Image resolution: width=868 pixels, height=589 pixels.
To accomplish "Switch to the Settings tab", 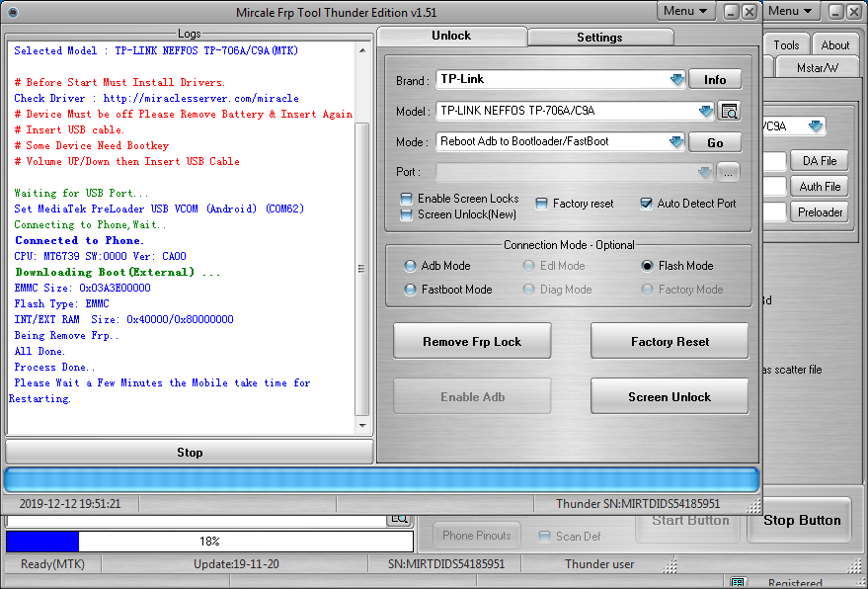I will tap(599, 38).
